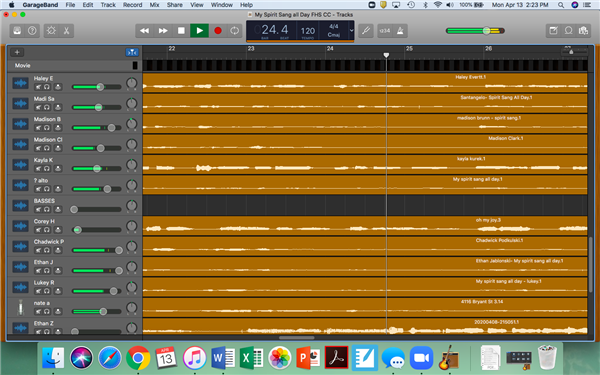Open the key signature Cmaj popup
600x375 pixels.
click(334, 34)
